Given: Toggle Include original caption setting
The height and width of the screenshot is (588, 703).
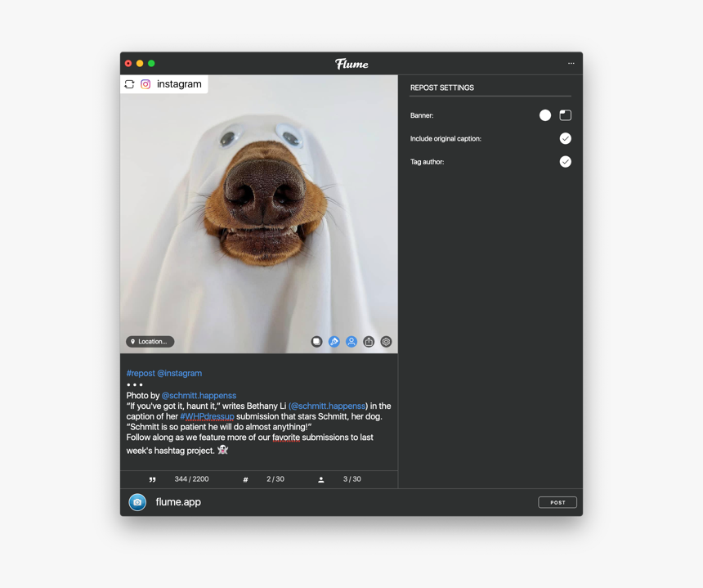Looking at the screenshot, I should point(565,138).
